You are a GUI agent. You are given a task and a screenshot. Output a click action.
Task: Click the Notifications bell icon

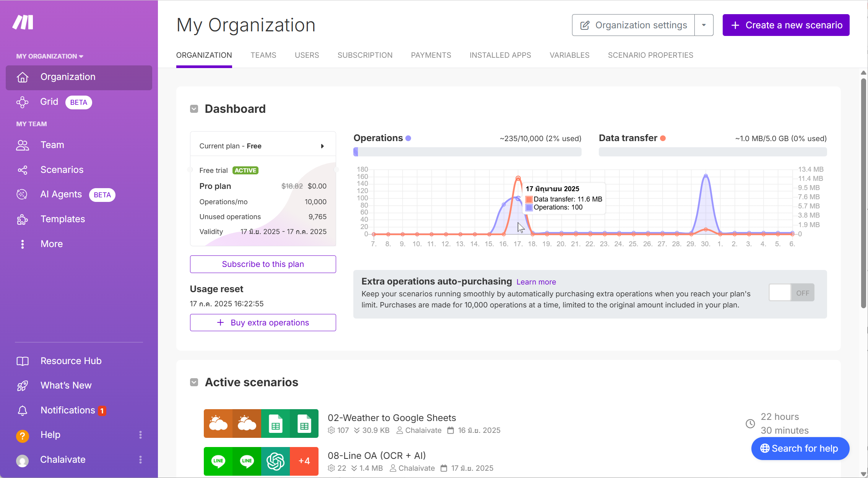[x=23, y=410]
